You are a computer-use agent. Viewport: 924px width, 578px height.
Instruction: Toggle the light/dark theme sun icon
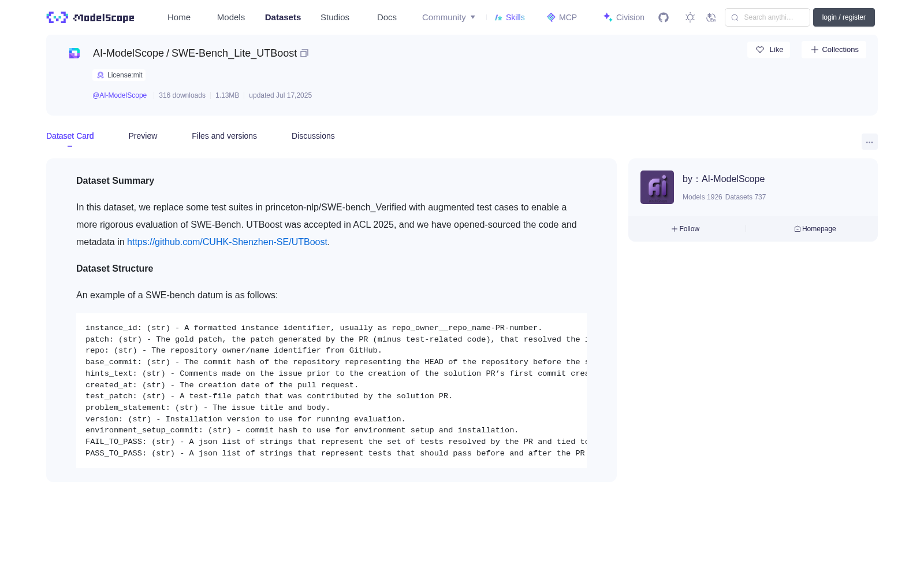690,17
